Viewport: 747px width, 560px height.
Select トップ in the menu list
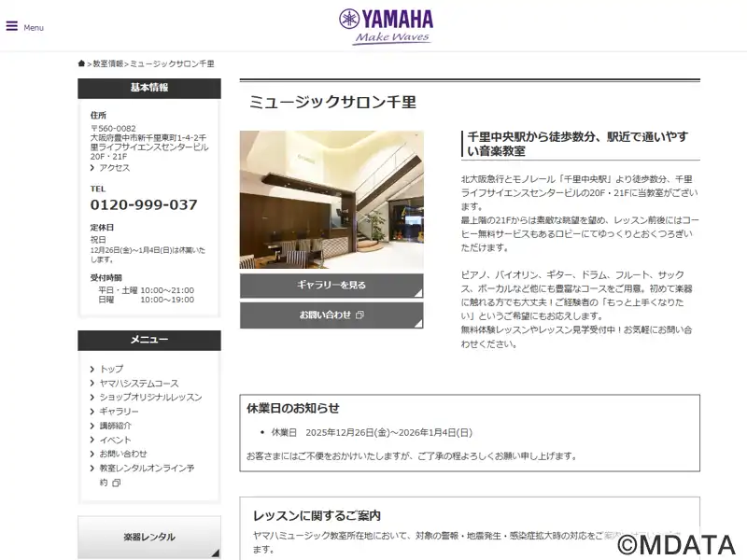pos(111,369)
